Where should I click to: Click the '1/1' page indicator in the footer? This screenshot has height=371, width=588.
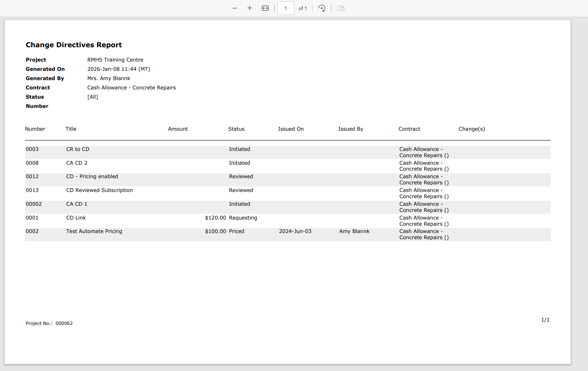(545, 320)
